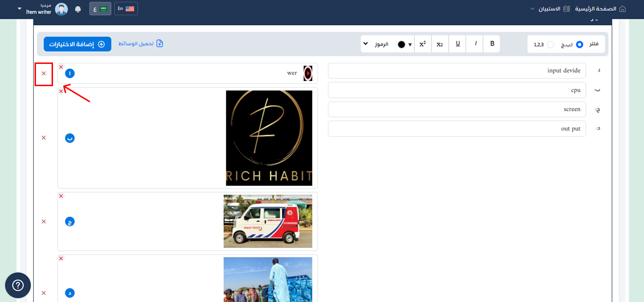This screenshot has height=302, width=644.
Task: Click the small corner X on option د box
Action: (x=61, y=258)
